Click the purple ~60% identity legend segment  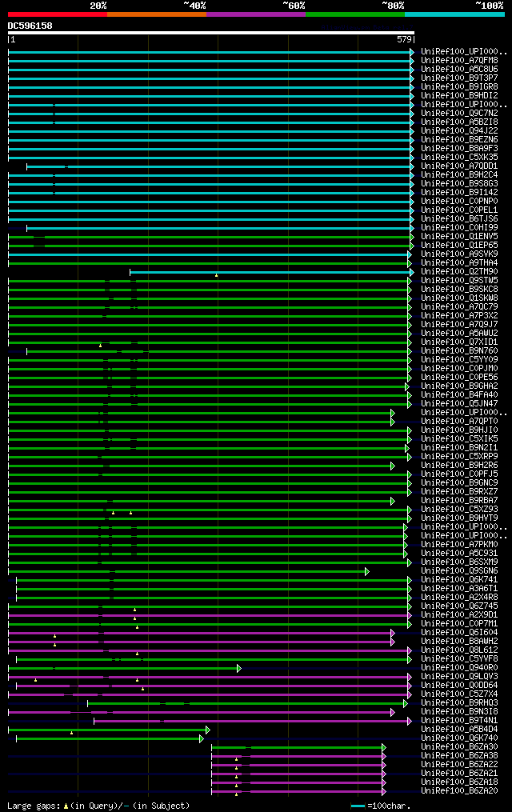[256, 14]
